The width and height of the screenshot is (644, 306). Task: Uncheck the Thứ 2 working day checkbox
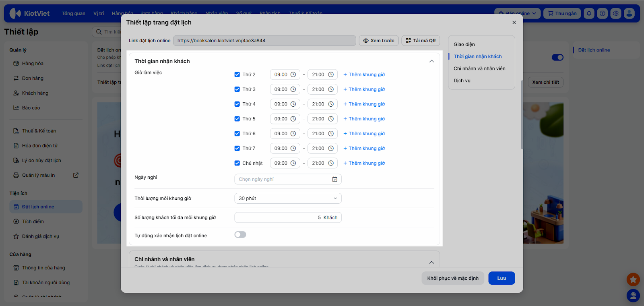pos(237,74)
